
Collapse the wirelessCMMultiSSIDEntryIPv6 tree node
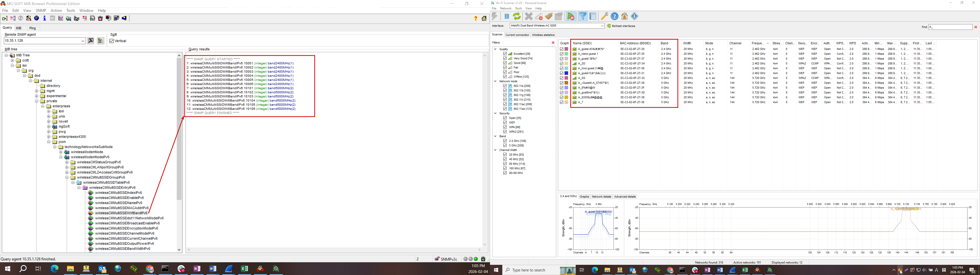click(79, 188)
